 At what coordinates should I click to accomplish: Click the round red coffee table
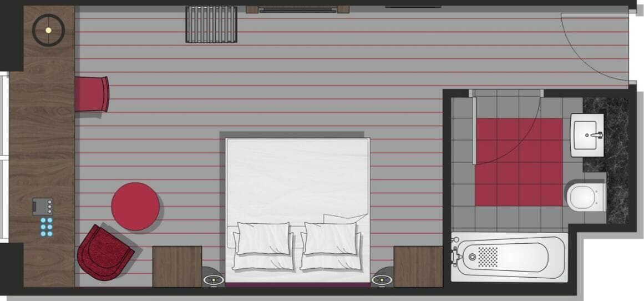click(135, 207)
